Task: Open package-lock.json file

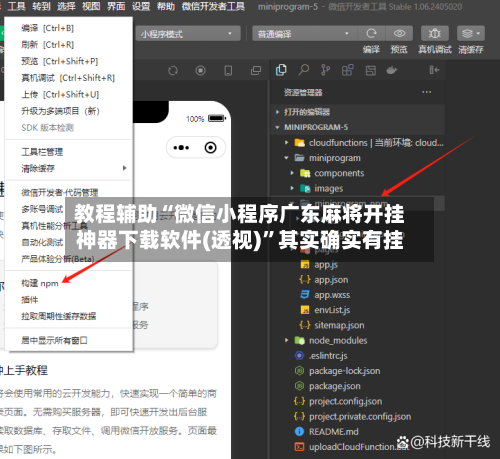Action: pos(344,371)
